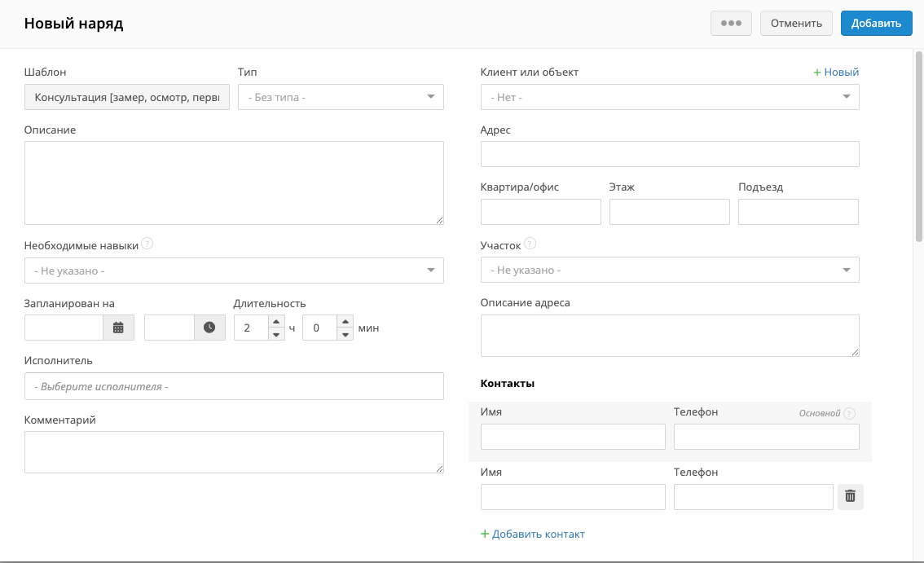Focus the Подъезд input field
The height and width of the screenshot is (563, 924).
click(x=799, y=212)
